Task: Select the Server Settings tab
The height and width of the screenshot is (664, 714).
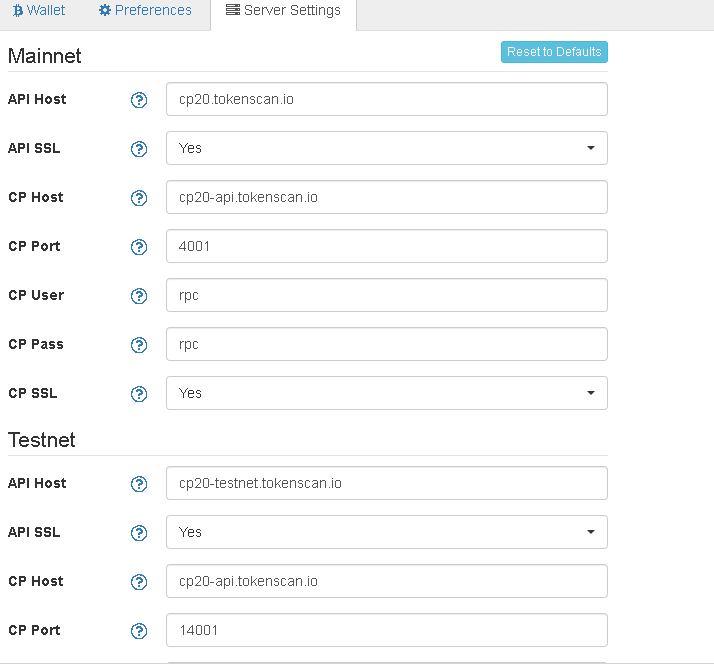Action: 283,10
